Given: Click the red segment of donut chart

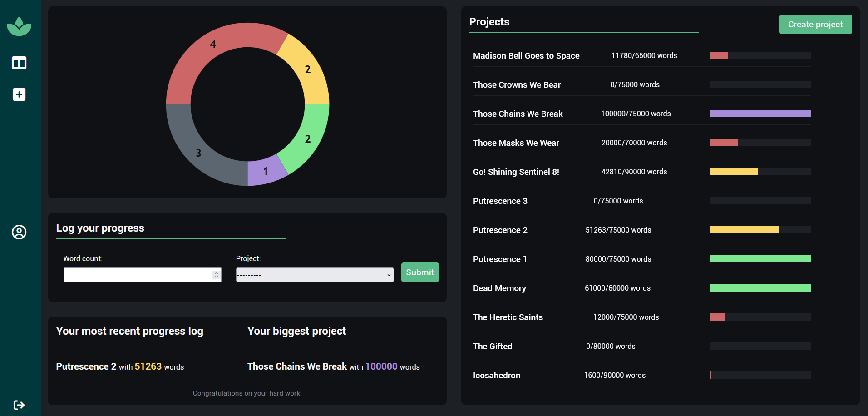Looking at the screenshot, I should (x=213, y=50).
